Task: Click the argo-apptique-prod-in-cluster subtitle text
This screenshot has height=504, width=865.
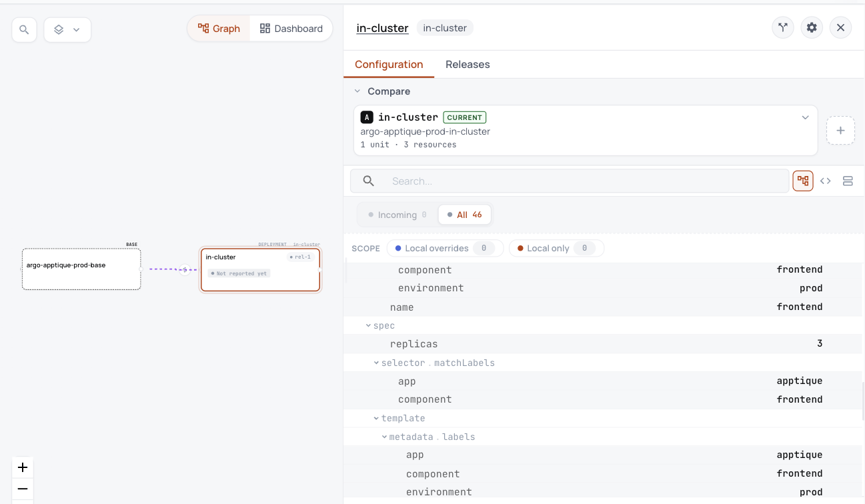Action: (x=425, y=131)
